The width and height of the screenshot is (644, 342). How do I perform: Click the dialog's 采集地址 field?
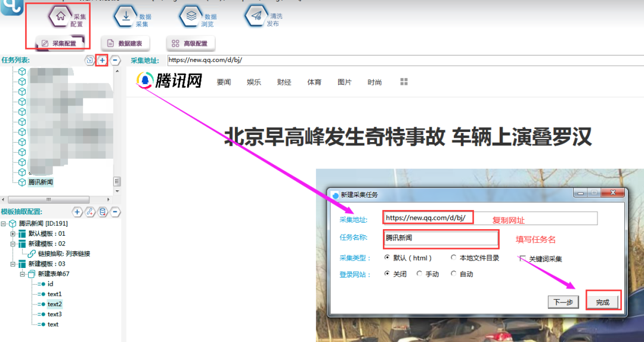click(490, 218)
